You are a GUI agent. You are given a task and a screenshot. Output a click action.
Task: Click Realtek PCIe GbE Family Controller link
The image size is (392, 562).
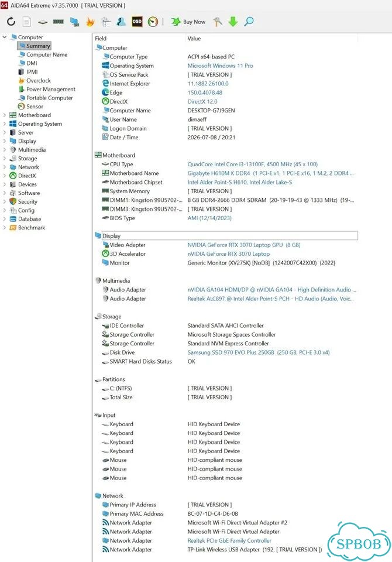pos(229,540)
